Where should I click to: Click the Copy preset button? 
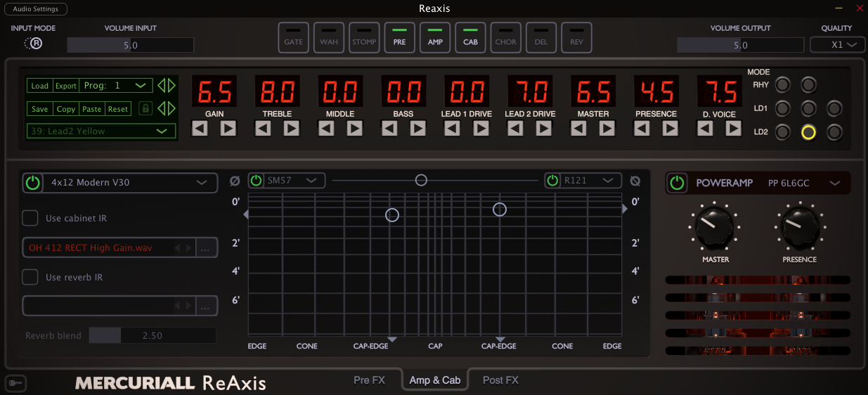(66, 109)
